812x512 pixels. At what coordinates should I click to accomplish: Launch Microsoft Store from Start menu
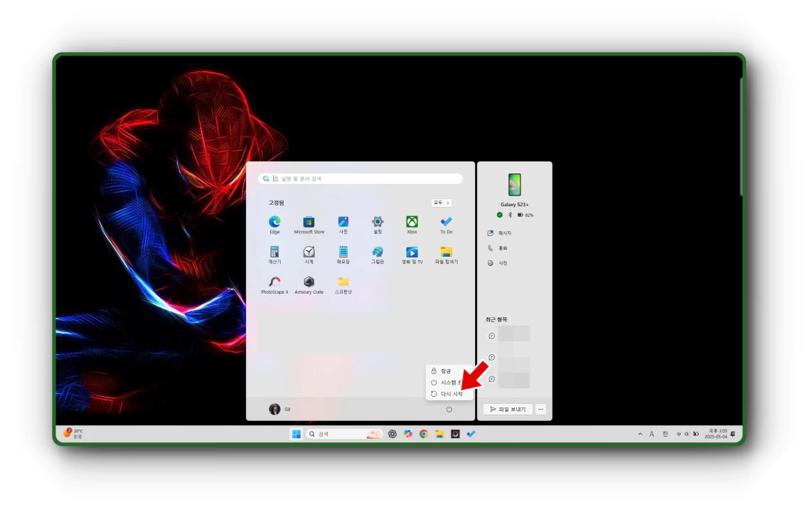pos(309,225)
